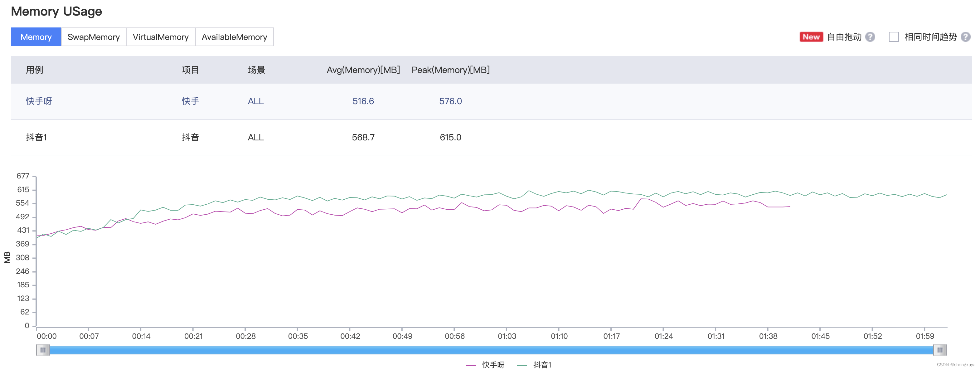
Task: Click right handle of time range slider
Action: tap(940, 350)
